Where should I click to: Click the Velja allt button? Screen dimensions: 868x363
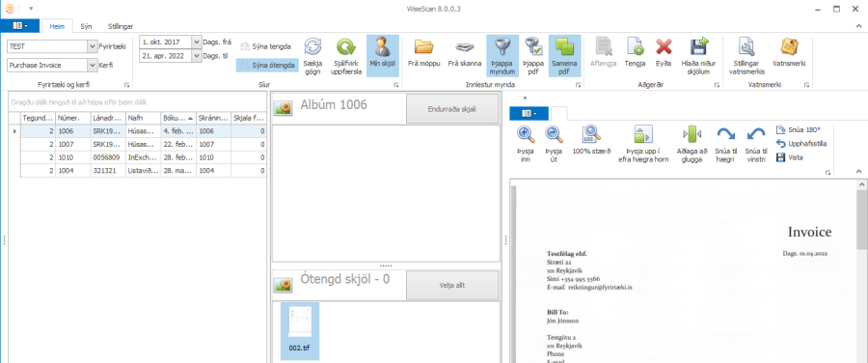[x=452, y=286]
